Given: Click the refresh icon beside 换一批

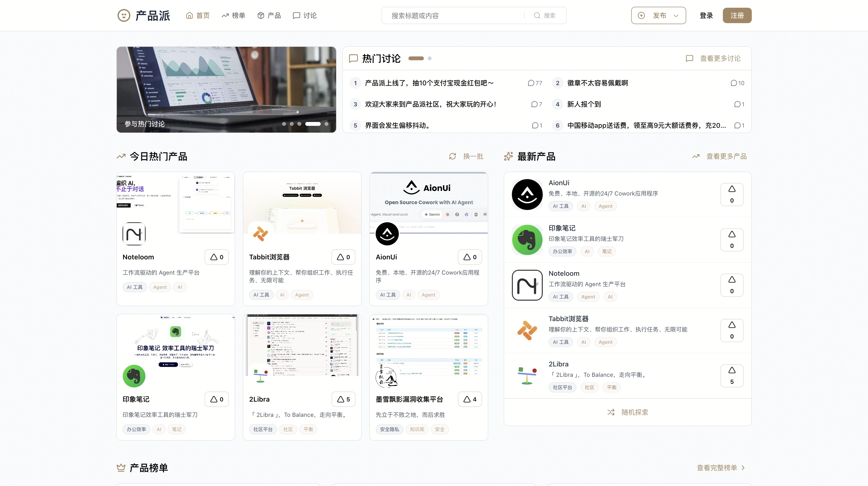Looking at the screenshot, I should point(453,156).
